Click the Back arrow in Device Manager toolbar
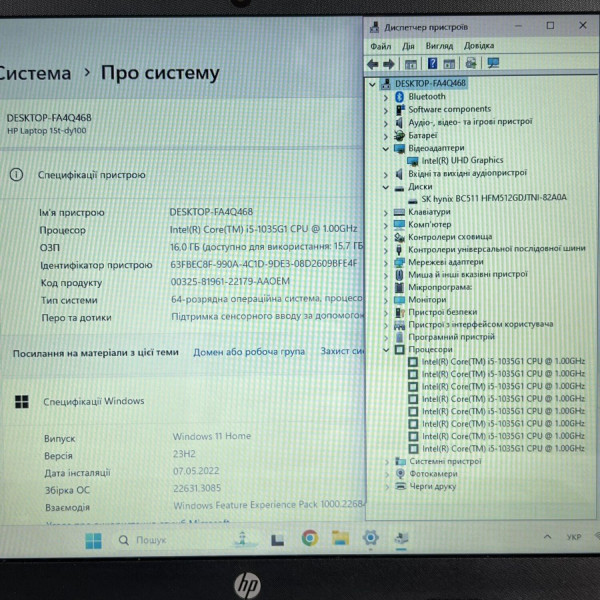The width and height of the screenshot is (600, 600). (372, 64)
